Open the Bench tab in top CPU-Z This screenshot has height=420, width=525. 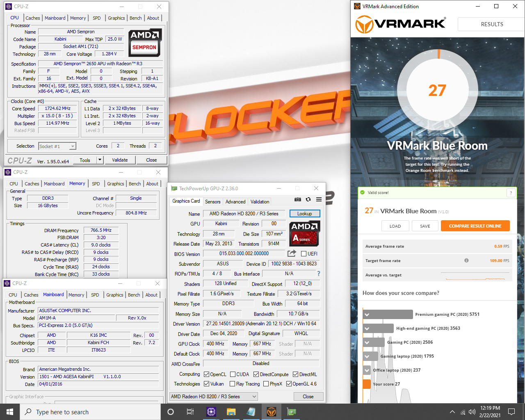pyautogui.click(x=136, y=18)
